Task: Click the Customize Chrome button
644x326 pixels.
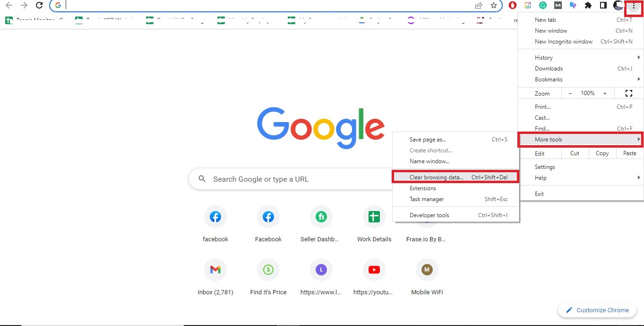Action: [x=597, y=310]
